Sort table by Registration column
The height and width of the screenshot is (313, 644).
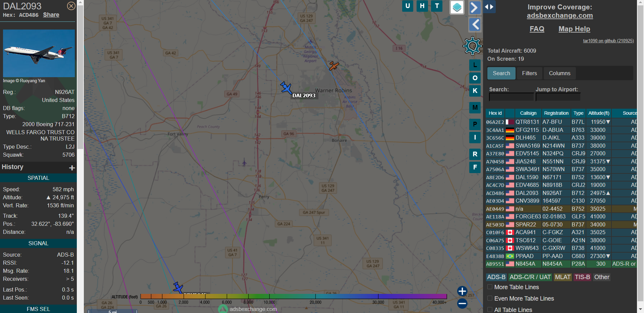tap(556, 113)
